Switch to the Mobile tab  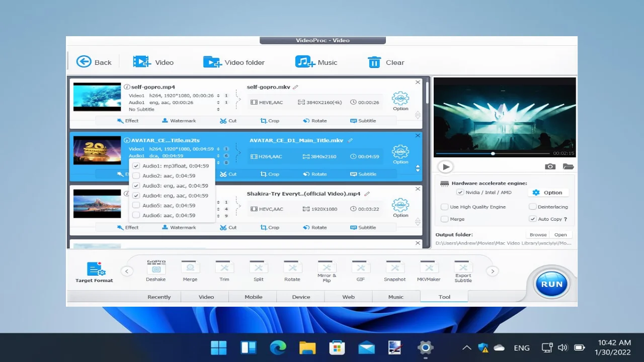coord(254,297)
